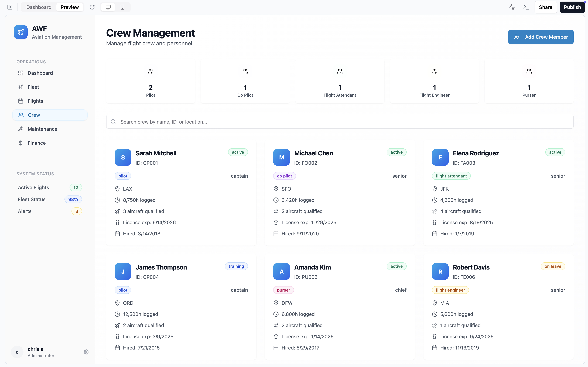Click the Alerts count badge
The image size is (588, 367).
(77, 211)
